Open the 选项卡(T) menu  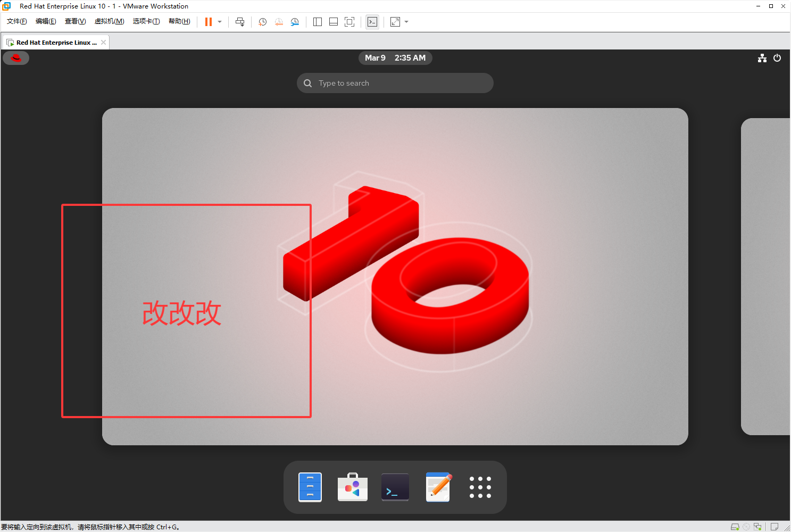point(146,21)
